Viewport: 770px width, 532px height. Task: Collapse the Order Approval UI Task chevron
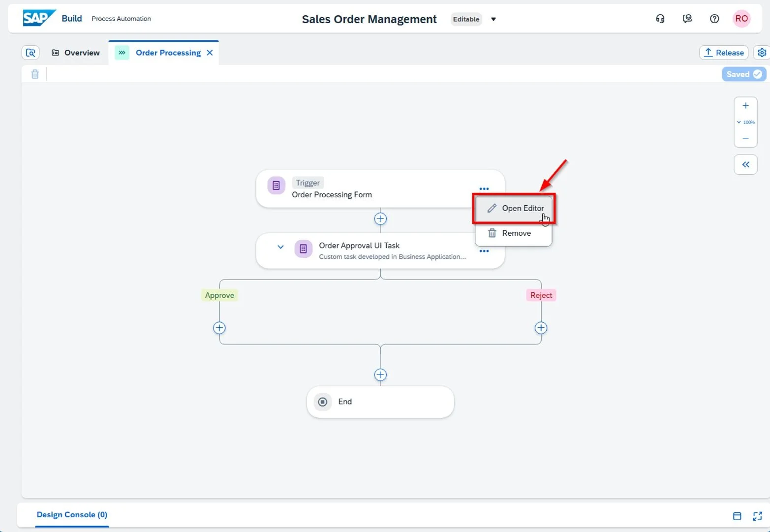(280, 247)
